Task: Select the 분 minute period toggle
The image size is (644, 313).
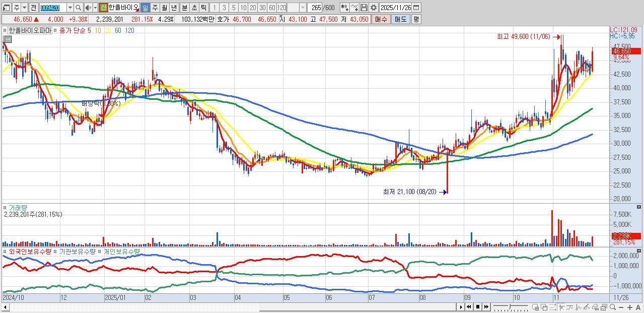Action: [x=184, y=8]
